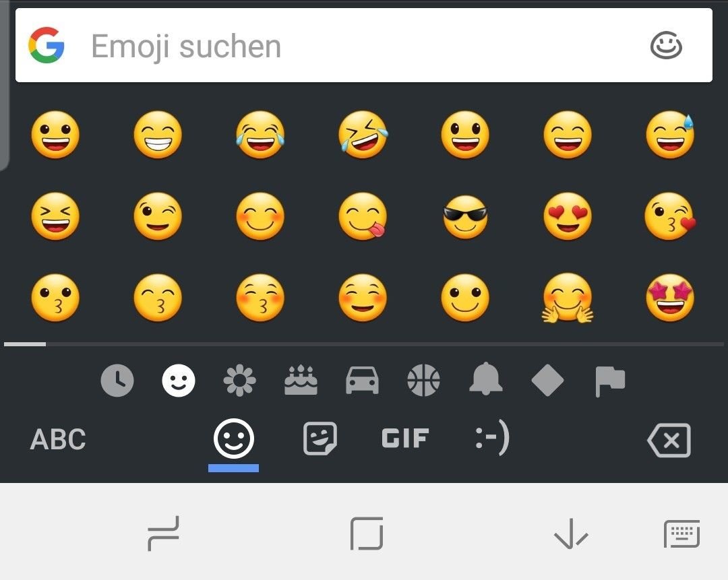Image resolution: width=728 pixels, height=580 pixels.
Task: Open the flags emoji category
Action: pos(609,381)
